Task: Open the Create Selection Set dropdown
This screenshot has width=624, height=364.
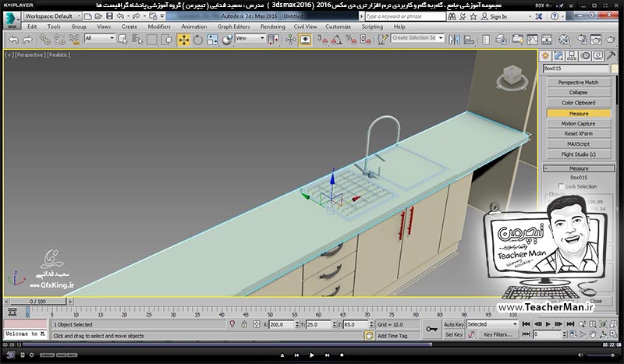Action: point(417,37)
